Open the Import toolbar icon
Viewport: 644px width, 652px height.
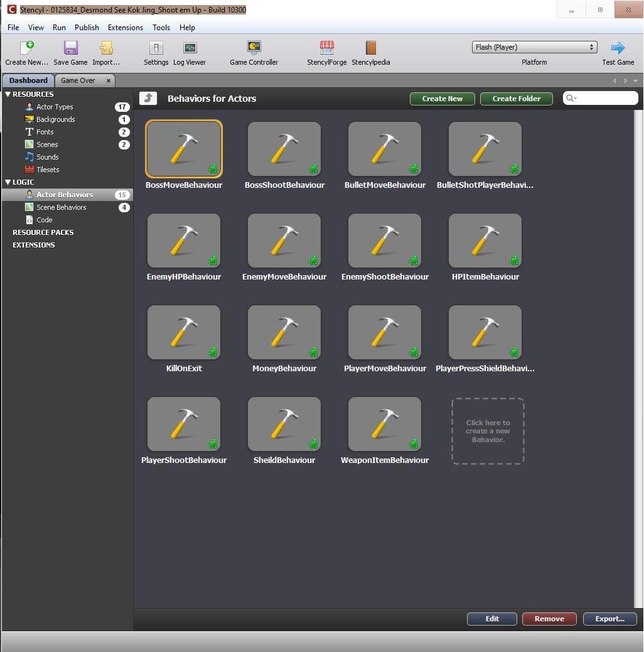click(x=106, y=48)
